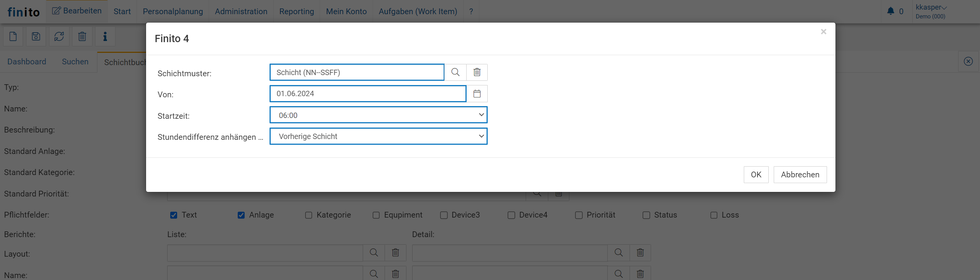Open the Personalplanung menu
Image resolution: width=980 pixels, height=280 pixels.
173,11
